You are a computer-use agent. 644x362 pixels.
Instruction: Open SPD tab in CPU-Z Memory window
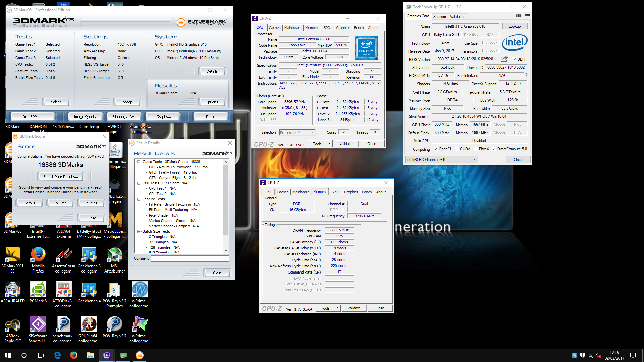point(335,192)
